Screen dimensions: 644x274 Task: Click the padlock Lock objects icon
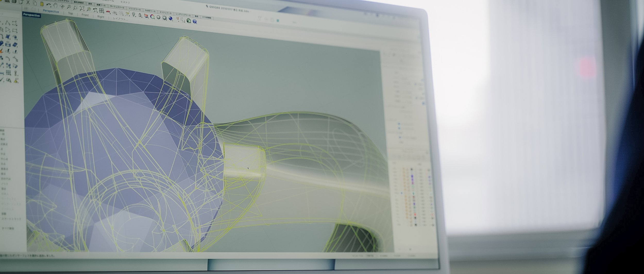(140, 15)
